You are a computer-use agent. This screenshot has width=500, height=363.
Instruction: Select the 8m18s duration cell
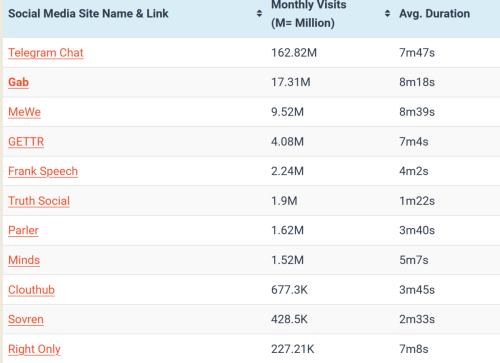tap(417, 82)
